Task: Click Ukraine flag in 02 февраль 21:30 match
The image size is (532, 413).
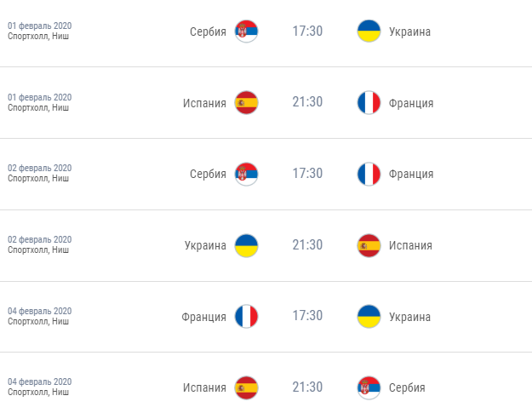Action: click(x=246, y=245)
